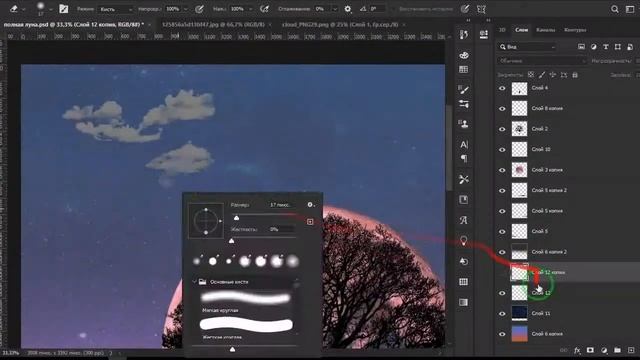Create new layer icon

(631, 350)
